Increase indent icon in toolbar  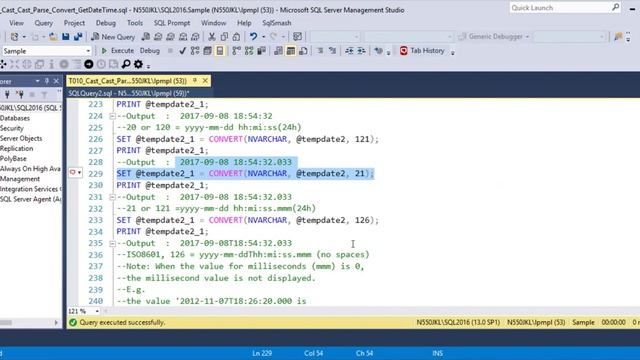click(x=361, y=51)
